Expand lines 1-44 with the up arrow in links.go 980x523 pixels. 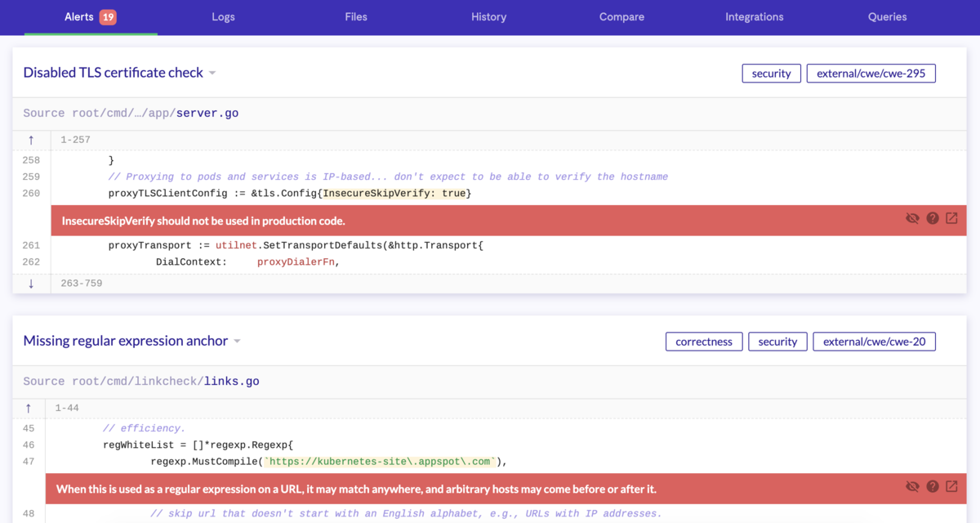(29, 407)
